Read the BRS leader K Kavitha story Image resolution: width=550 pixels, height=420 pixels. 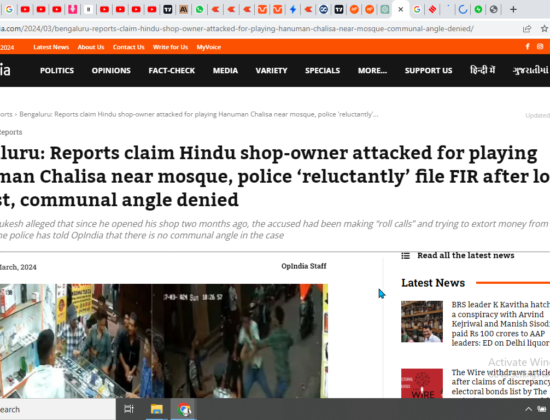tap(501, 324)
